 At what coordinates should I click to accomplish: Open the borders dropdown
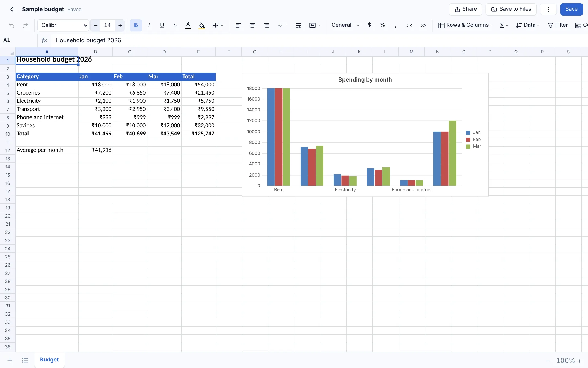click(x=218, y=25)
